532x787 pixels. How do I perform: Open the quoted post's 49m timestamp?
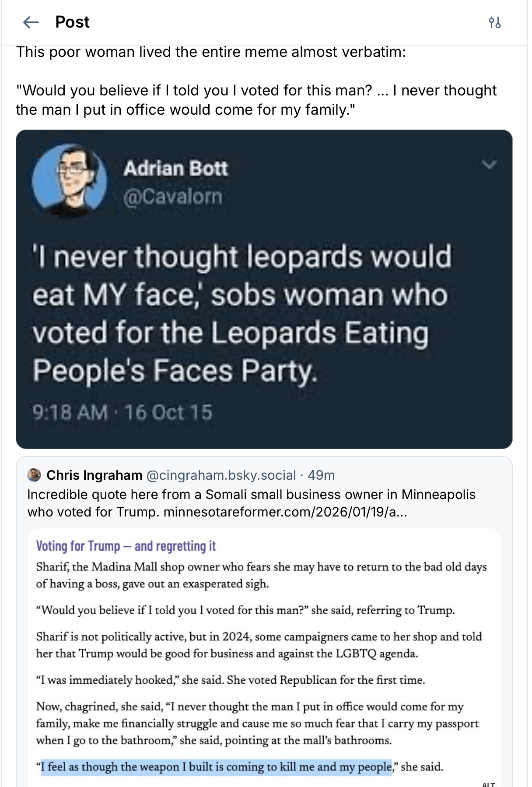pos(321,475)
